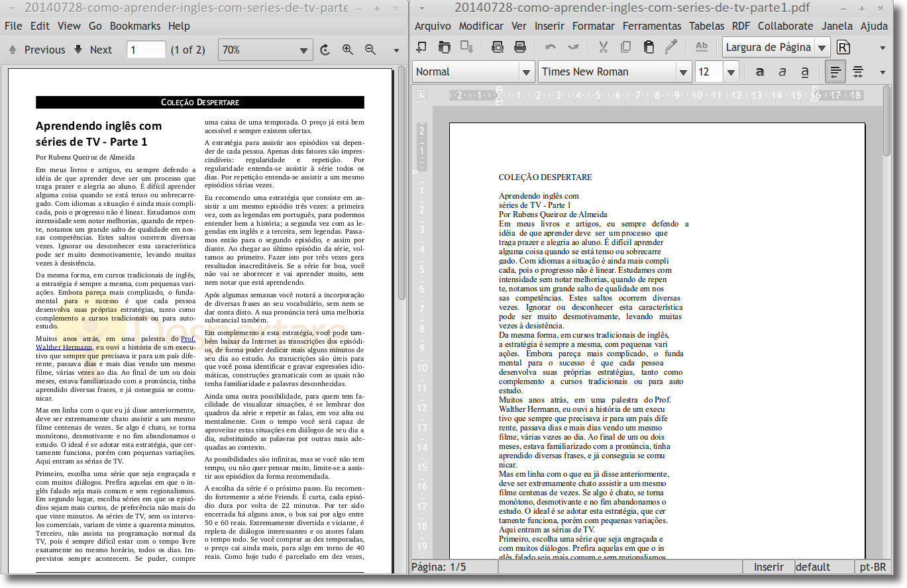Click the Save document icon in AbiWord
The width and height of the screenshot is (907, 588).
coord(467,47)
